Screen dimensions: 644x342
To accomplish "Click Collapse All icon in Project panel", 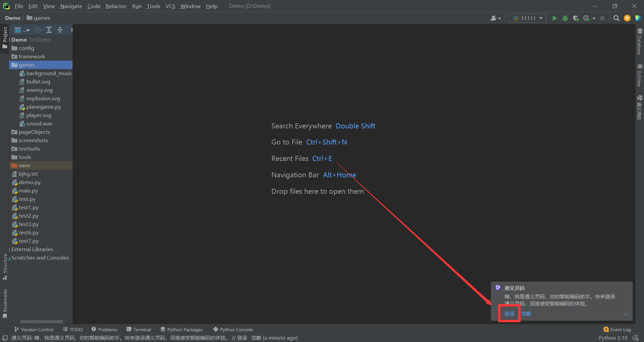I will [60, 30].
